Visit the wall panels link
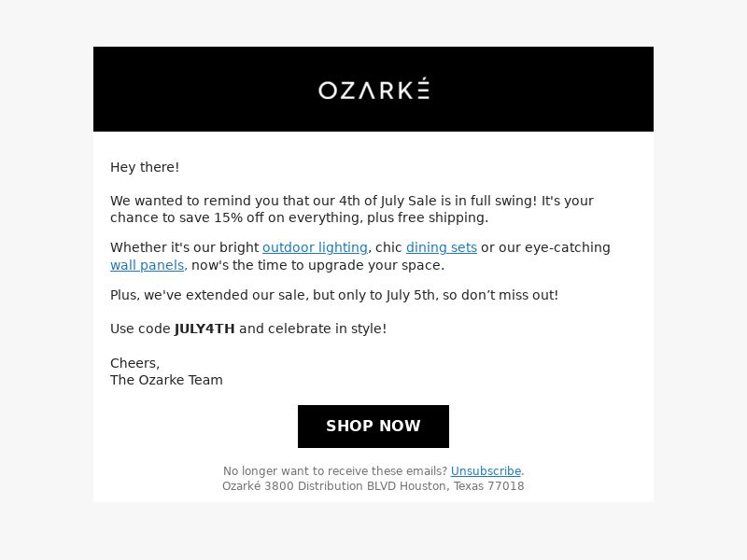Screen dimensions: 747x560 (x=147, y=265)
